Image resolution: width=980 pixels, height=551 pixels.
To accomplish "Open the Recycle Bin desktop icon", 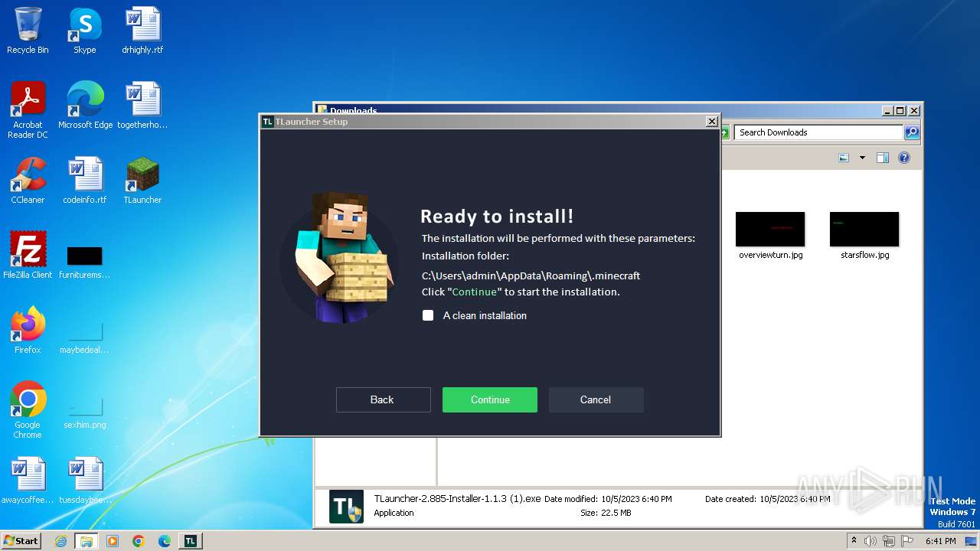I will pos(28,31).
